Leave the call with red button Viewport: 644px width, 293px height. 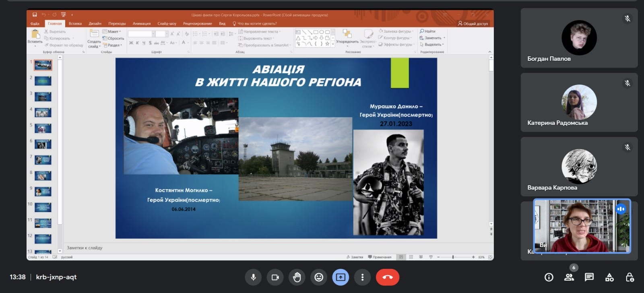387,277
